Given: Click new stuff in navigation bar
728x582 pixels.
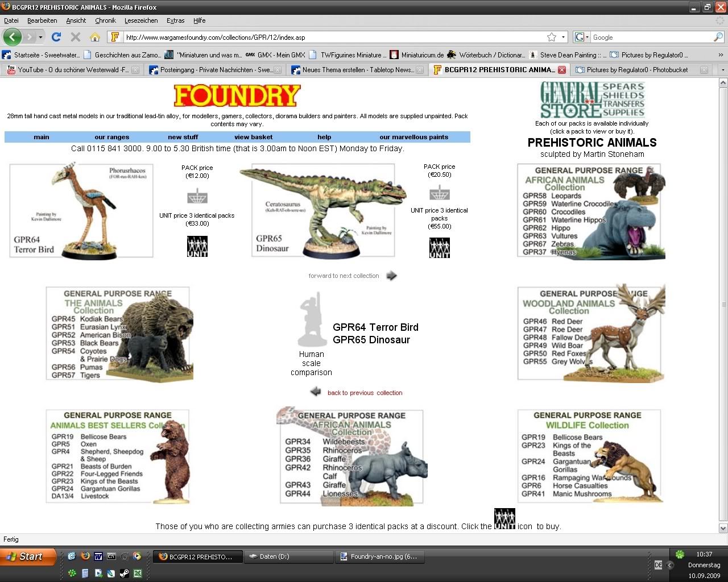Looking at the screenshot, I should tap(183, 137).
